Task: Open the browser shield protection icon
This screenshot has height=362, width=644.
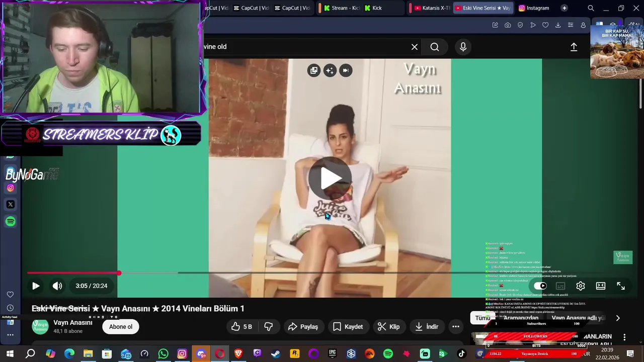Action: point(520,25)
